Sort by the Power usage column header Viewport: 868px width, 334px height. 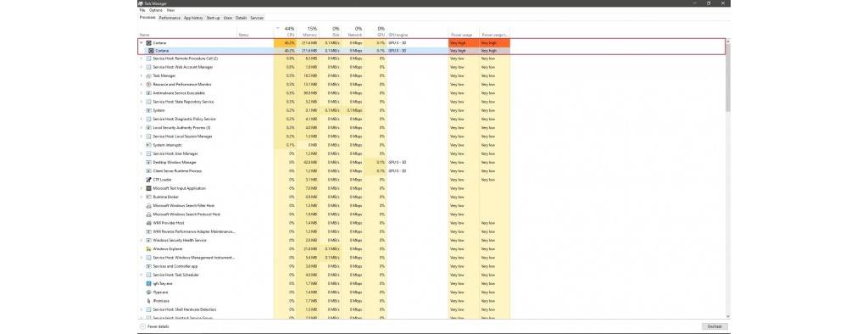464,31
